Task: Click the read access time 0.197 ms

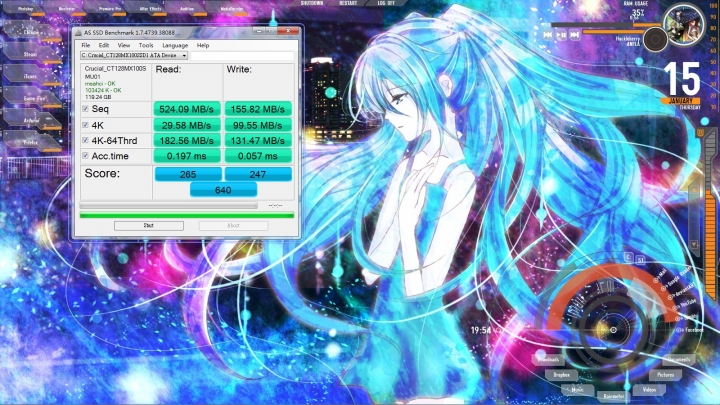Action: click(186, 156)
